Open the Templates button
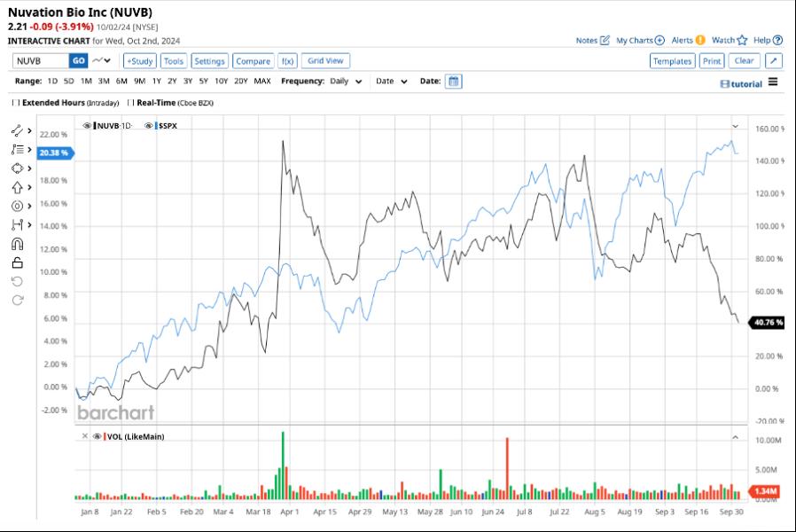 [672, 61]
